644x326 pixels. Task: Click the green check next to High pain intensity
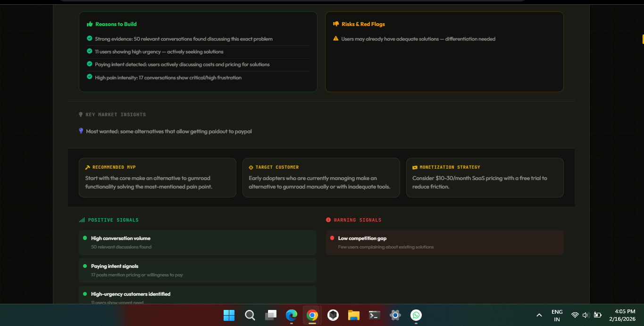(90, 77)
